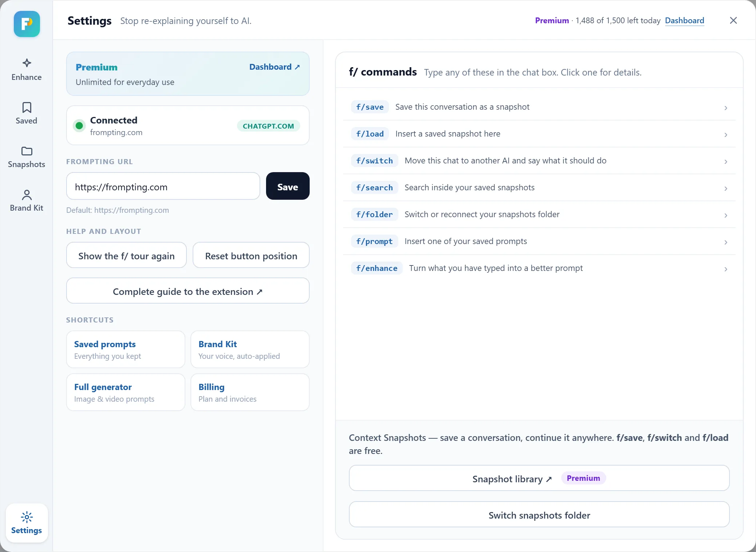
Task: Click the f/prompt command tag
Action: [x=375, y=241]
